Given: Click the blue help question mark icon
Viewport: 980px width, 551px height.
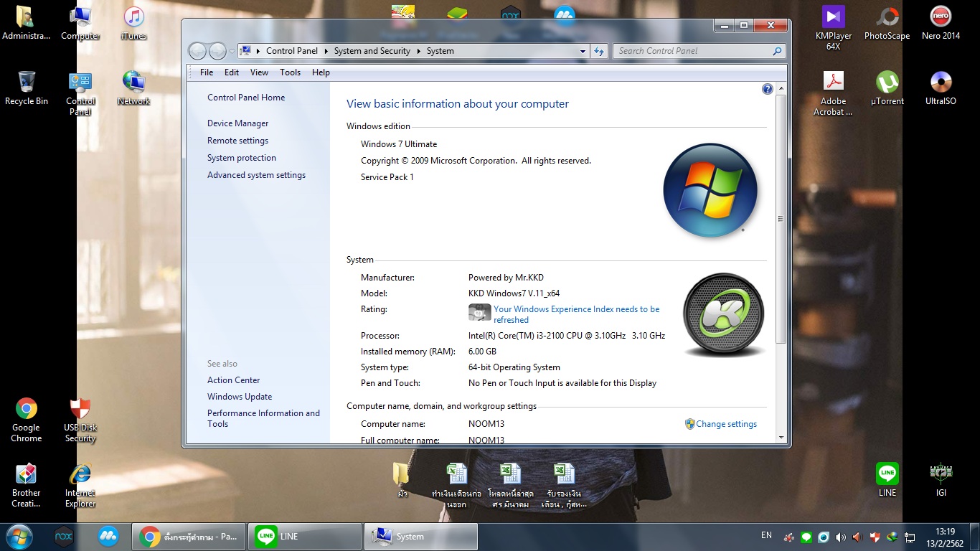Looking at the screenshot, I should (x=768, y=89).
